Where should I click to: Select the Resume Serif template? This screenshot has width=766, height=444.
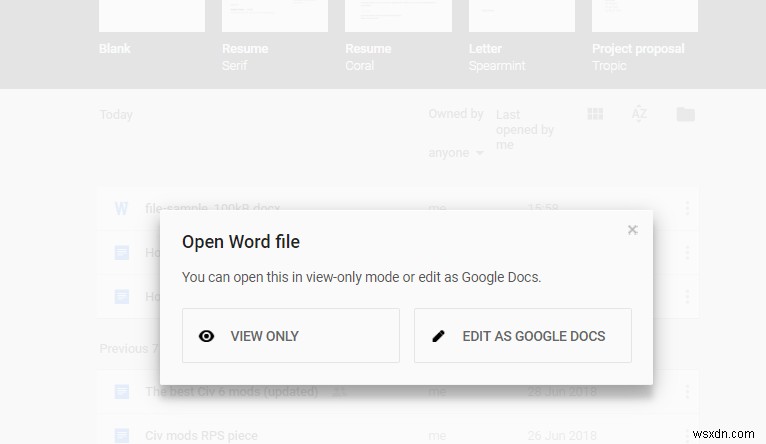[275, 16]
